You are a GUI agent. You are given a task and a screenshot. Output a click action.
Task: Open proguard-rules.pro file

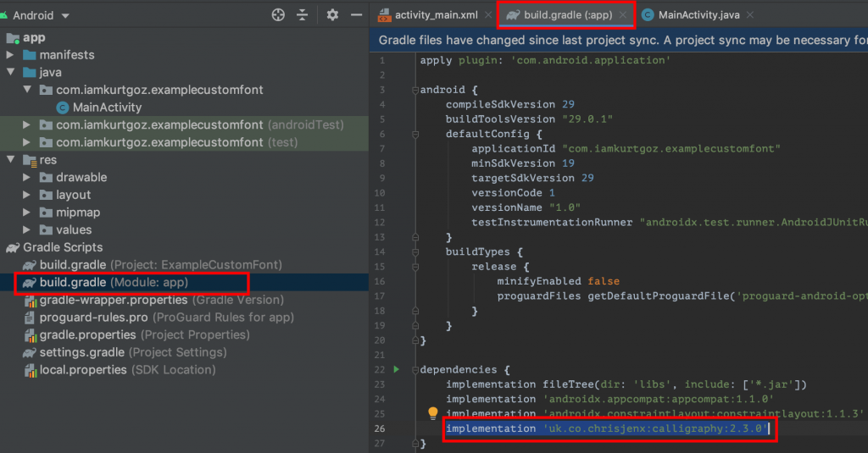click(159, 318)
